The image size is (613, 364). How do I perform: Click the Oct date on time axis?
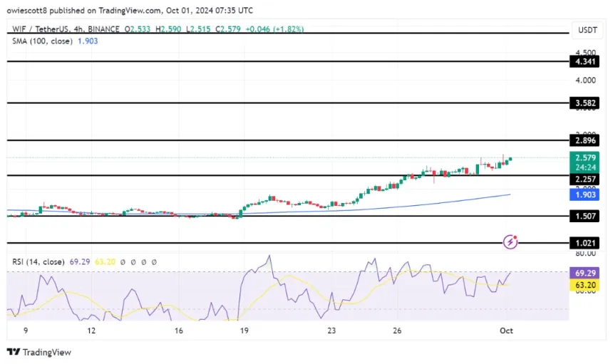click(507, 331)
